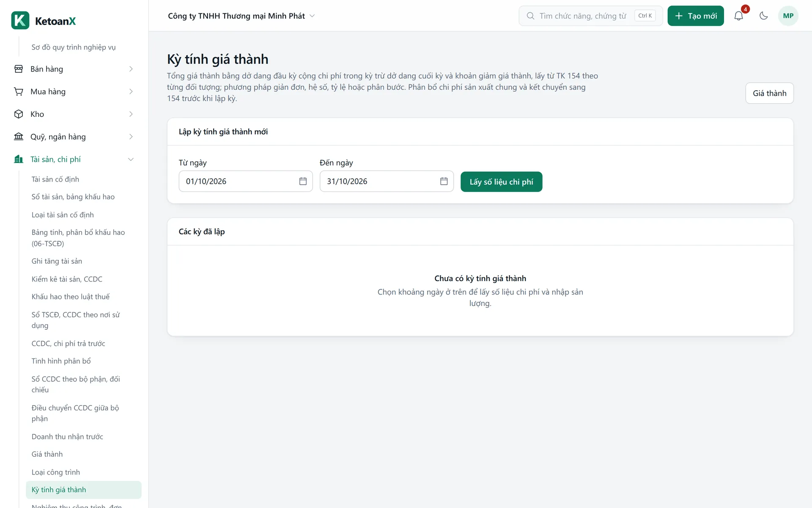Click the Quỹ, ngân hàng bank icon
Viewport: 812px width, 508px height.
tap(19, 136)
